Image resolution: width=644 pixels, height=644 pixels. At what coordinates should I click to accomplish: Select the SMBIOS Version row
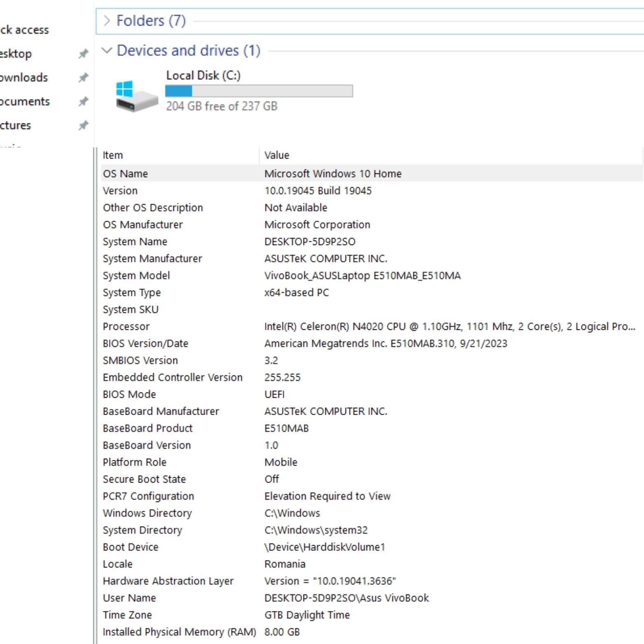372,360
